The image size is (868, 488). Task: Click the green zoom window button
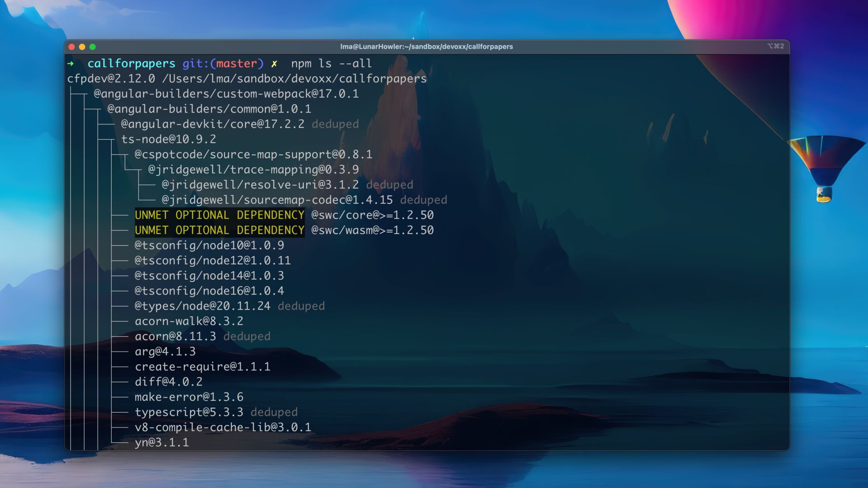[93, 47]
